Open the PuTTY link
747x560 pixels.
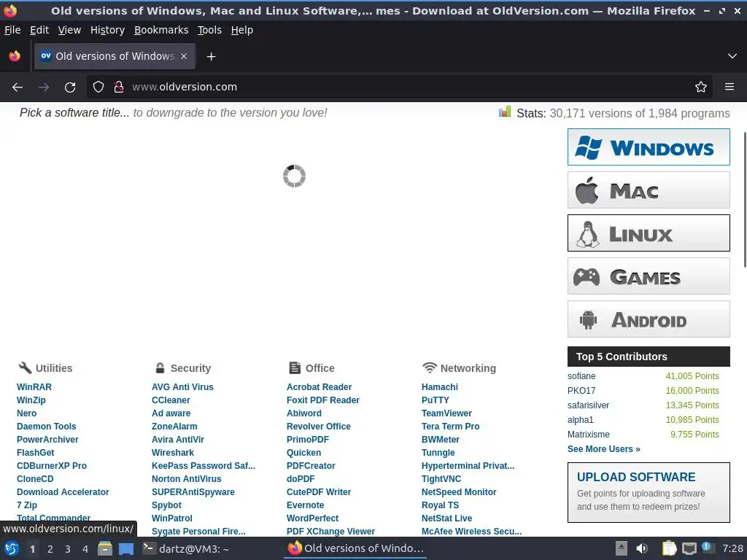[x=435, y=400]
